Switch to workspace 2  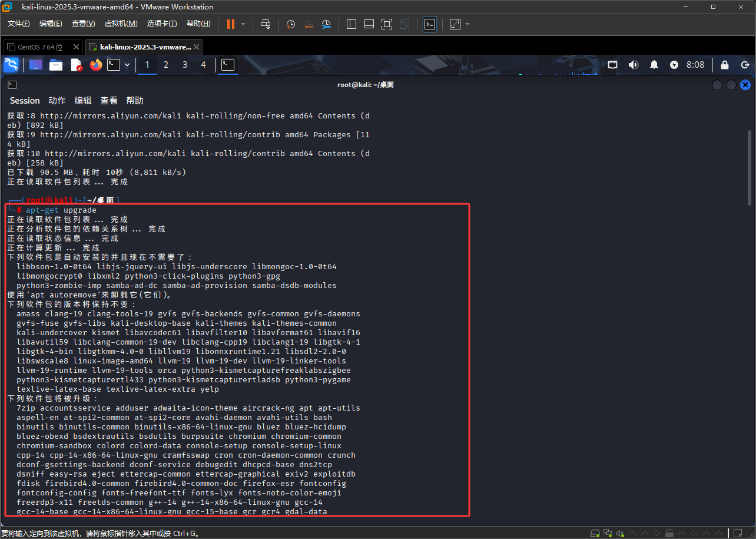coord(166,65)
